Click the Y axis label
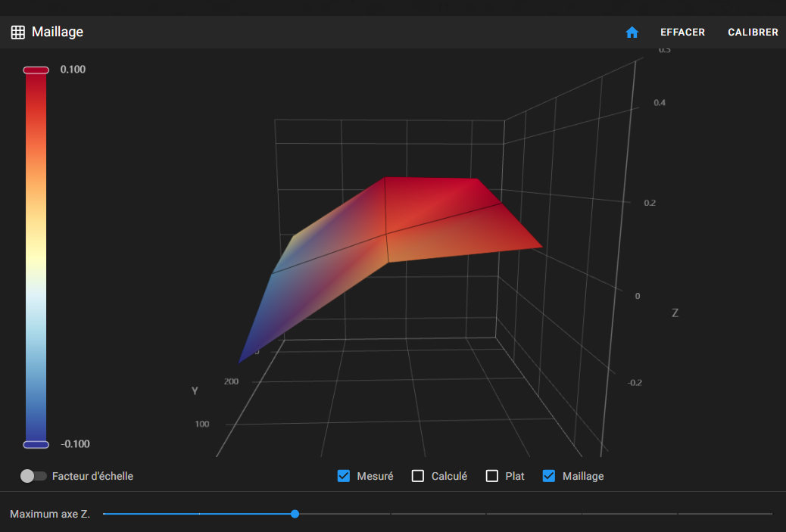Image resolution: width=786 pixels, height=532 pixels. tap(195, 390)
